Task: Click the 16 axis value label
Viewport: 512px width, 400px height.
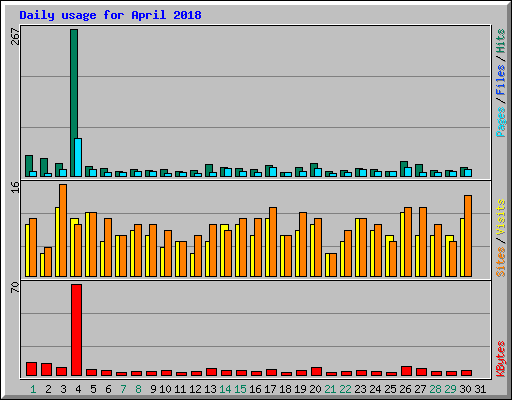Action: pyautogui.click(x=15, y=187)
